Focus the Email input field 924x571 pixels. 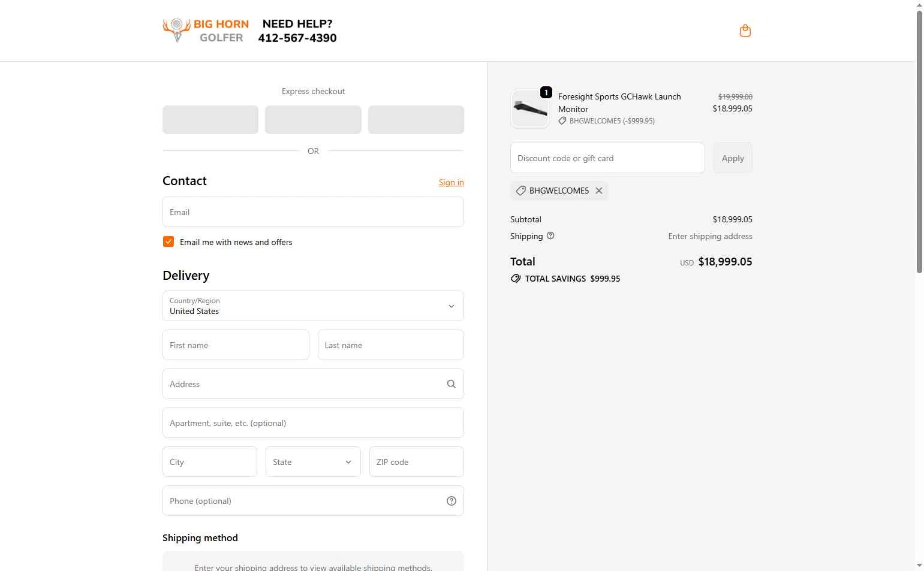tap(313, 212)
